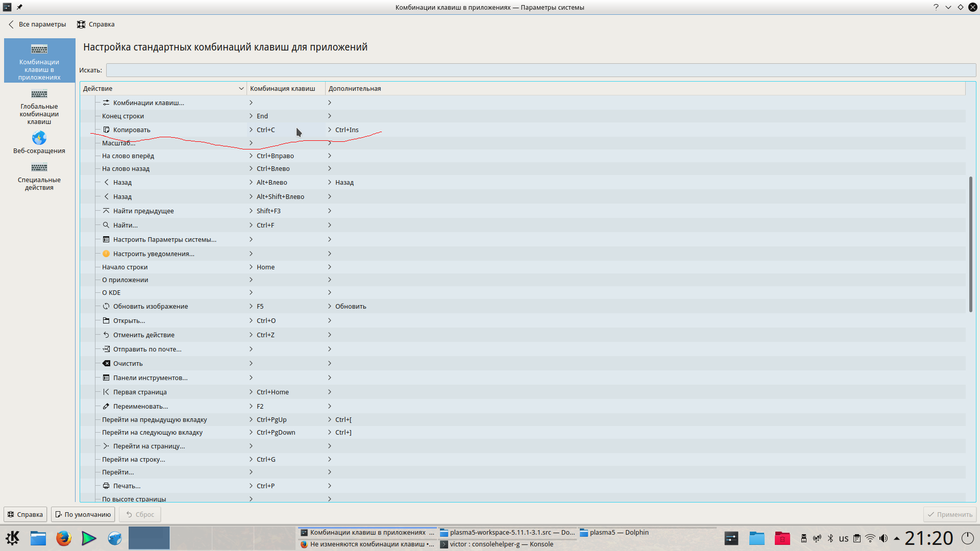This screenshot has height=551, width=980.
Task: Launch Firefox from the taskbar
Action: click(x=64, y=538)
